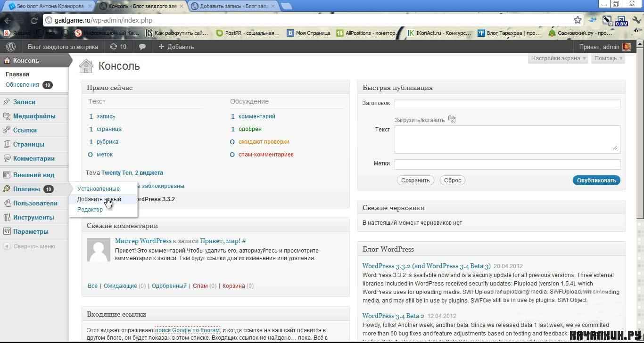Click the commenter avatar thumbnail in Свежие комментарии
This screenshot has height=343, width=644.
click(99, 250)
